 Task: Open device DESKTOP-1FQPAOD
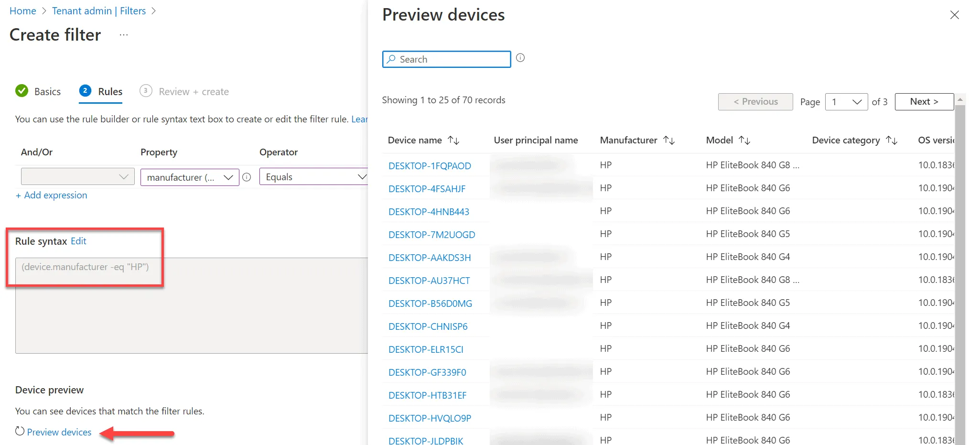point(430,166)
